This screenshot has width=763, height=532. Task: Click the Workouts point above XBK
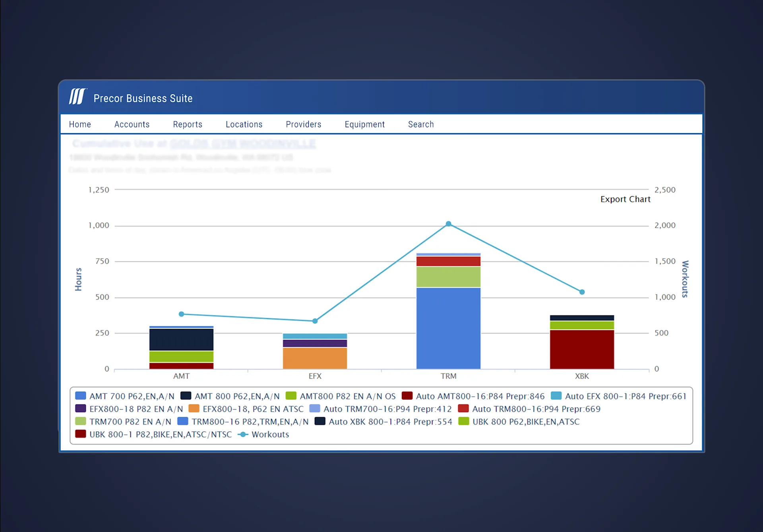coord(582,292)
